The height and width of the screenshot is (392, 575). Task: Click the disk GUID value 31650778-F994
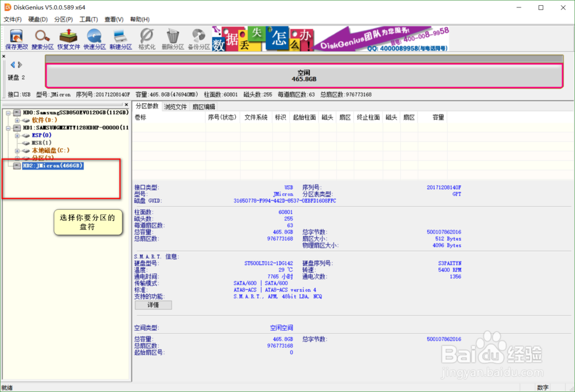click(x=285, y=201)
